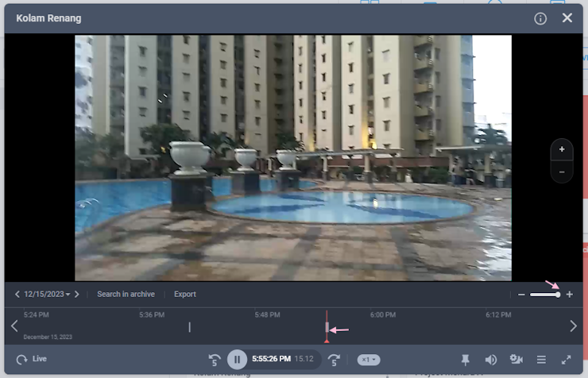This screenshot has width=588, height=378.
Task: Click the Export button
Action: [x=185, y=295]
